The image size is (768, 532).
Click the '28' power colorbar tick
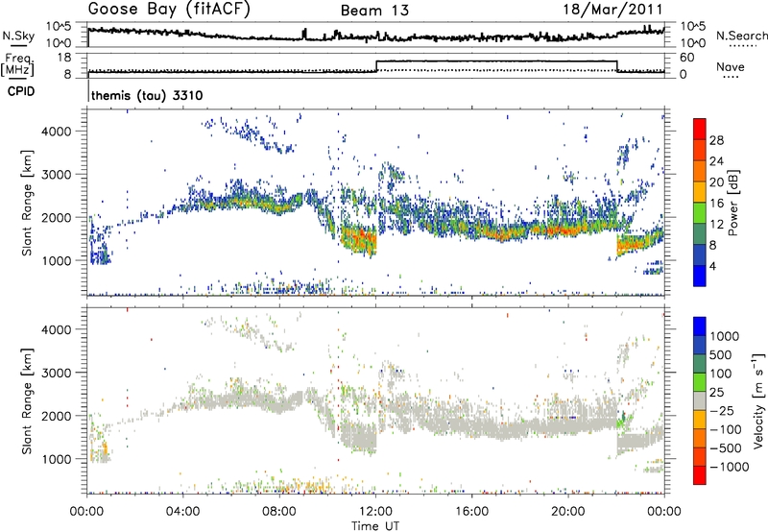click(716, 140)
